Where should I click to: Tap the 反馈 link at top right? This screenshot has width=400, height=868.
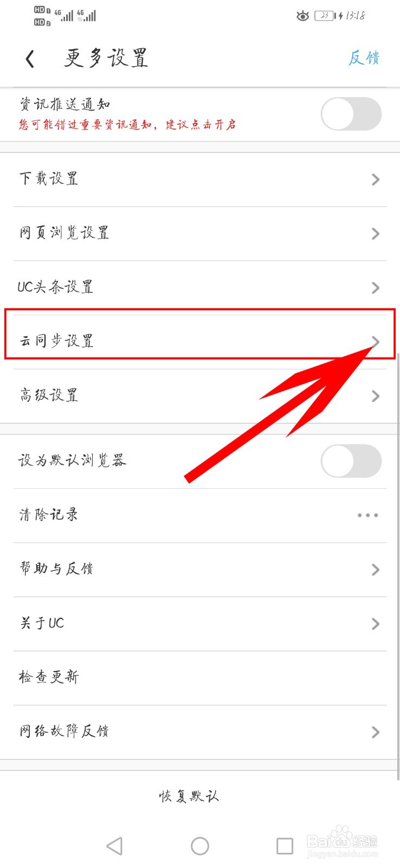click(x=364, y=58)
